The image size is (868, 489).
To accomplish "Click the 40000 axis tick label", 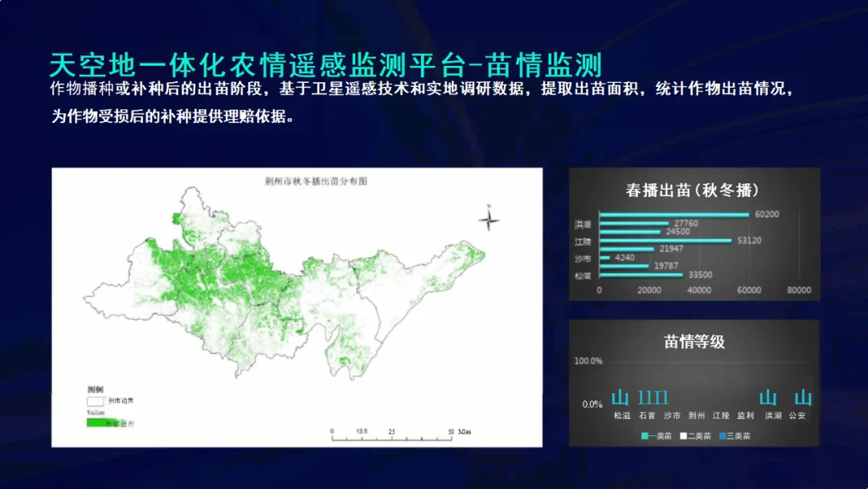I will coord(699,290).
